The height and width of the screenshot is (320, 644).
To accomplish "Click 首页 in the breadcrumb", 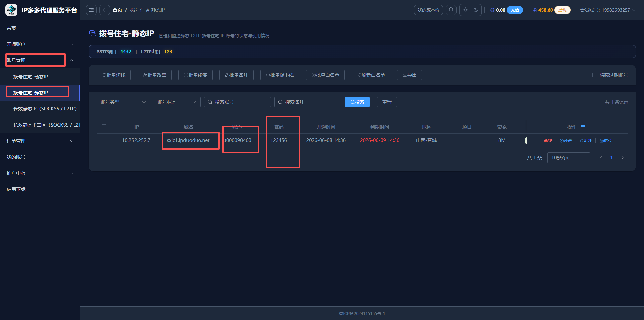I will tap(117, 10).
